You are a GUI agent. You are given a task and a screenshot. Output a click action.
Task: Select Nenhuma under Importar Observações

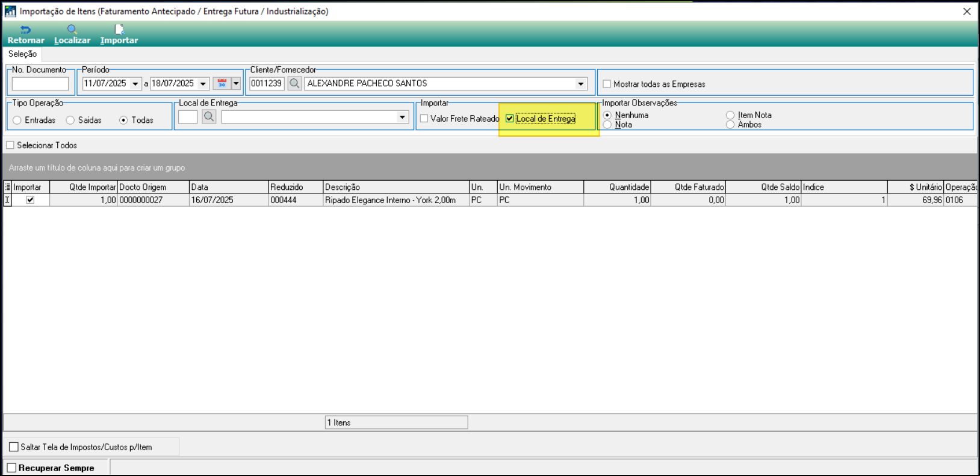[607, 115]
